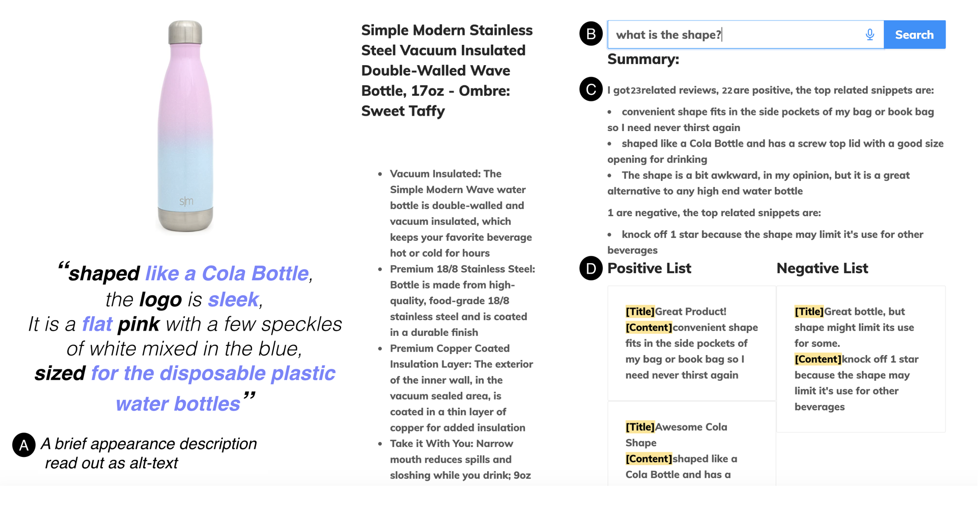Open the 'Great Product!' positive review card
The height and width of the screenshot is (510, 980).
691,343
